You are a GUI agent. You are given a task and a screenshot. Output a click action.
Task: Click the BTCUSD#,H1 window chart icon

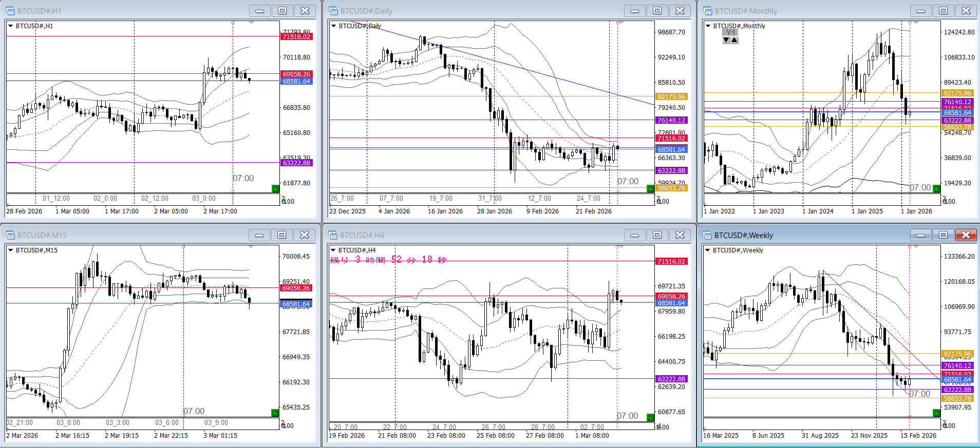click(10, 11)
